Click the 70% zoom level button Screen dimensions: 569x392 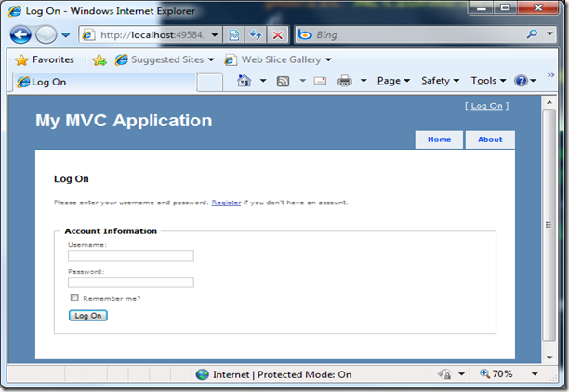[496, 373]
